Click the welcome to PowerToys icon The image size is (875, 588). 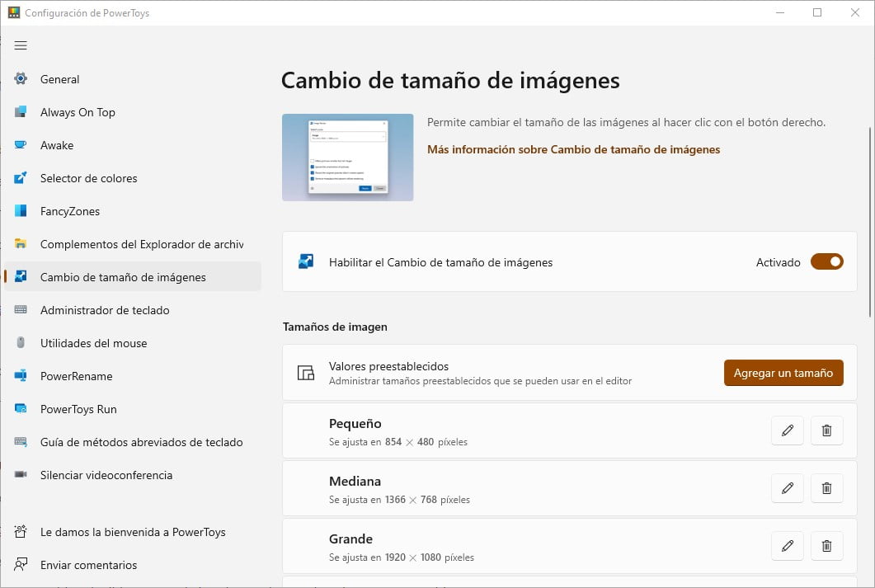click(x=21, y=532)
